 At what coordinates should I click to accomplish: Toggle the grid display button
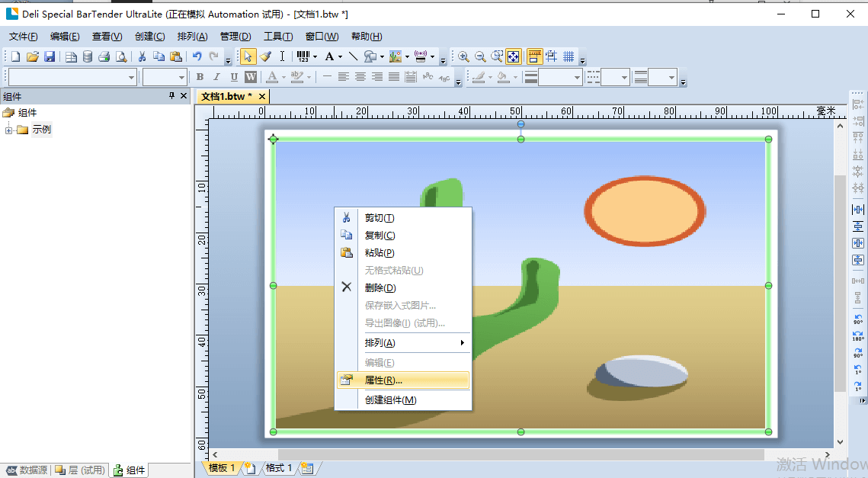569,56
